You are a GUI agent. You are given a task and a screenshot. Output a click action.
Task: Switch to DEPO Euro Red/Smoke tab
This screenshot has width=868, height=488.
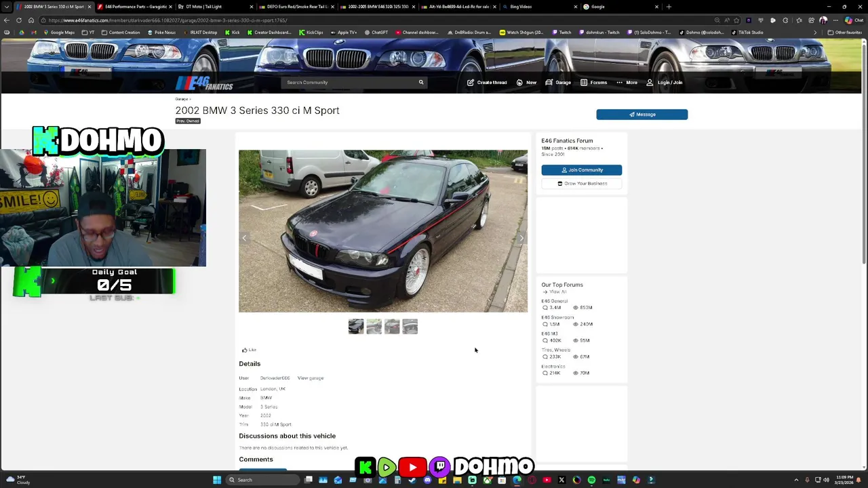296,7
